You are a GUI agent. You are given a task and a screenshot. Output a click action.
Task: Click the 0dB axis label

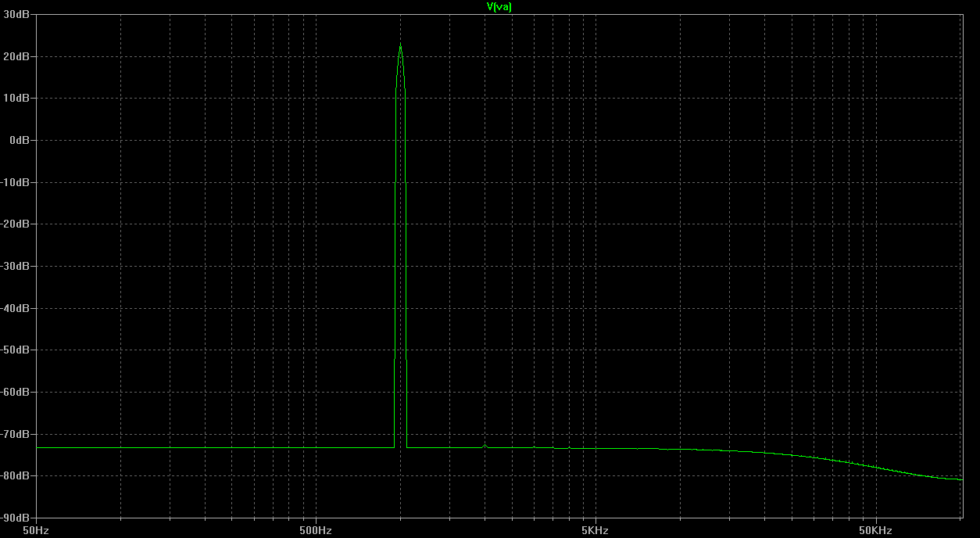20,141
